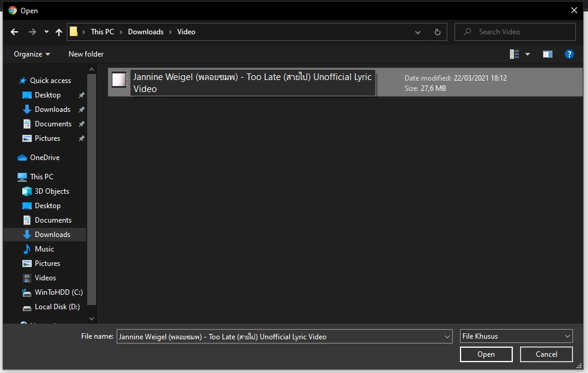Select 'Video' in the address path
588x373 pixels.
186,32
